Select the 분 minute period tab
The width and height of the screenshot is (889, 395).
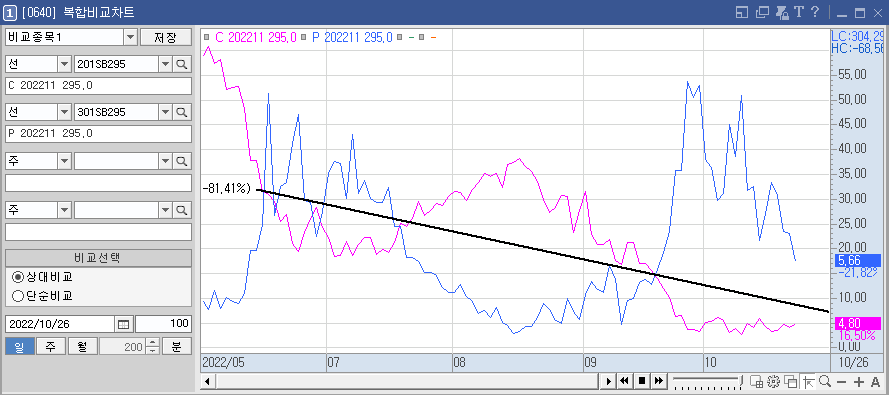point(177,346)
